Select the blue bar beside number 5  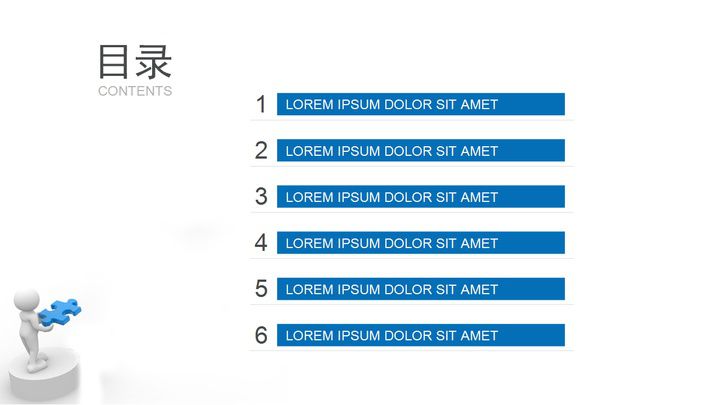(x=420, y=289)
